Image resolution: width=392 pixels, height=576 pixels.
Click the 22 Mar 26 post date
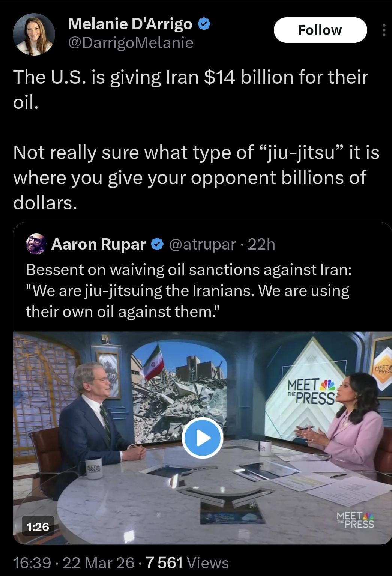tap(98, 563)
